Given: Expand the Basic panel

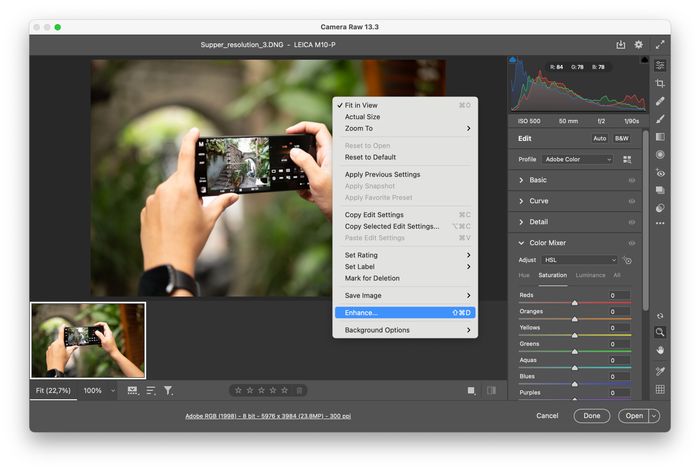Looking at the screenshot, I should click(x=521, y=180).
